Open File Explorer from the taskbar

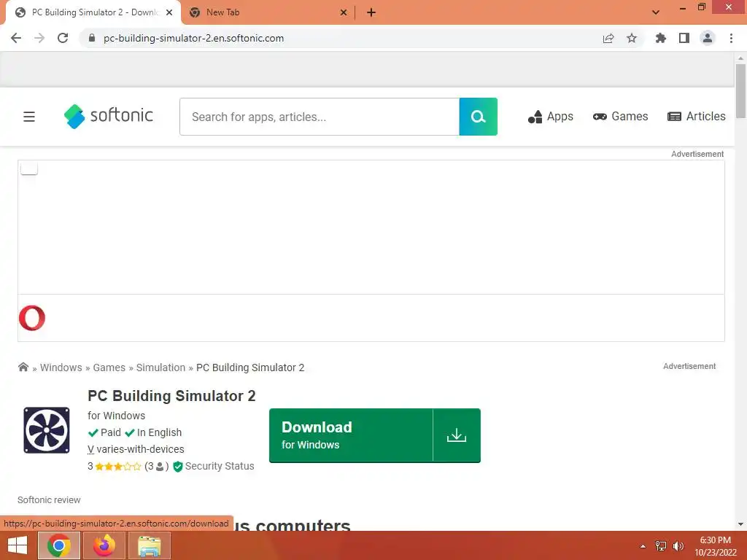150,545
